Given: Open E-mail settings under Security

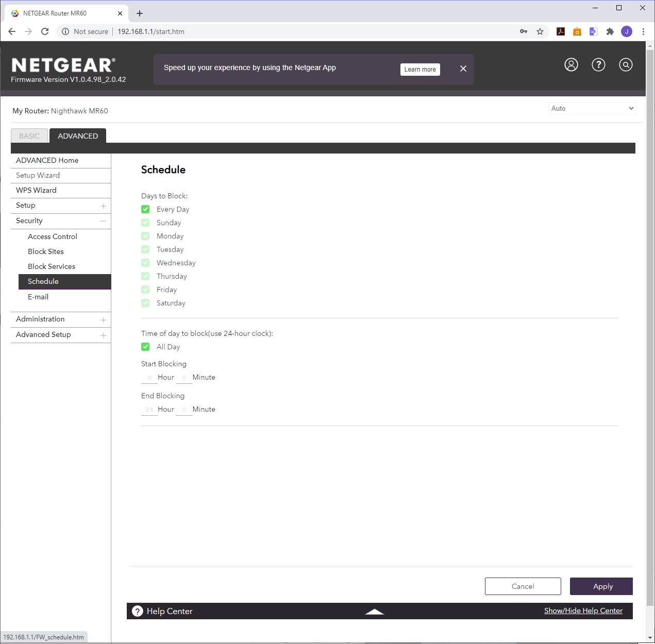Looking at the screenshot, I should (38, 297).
